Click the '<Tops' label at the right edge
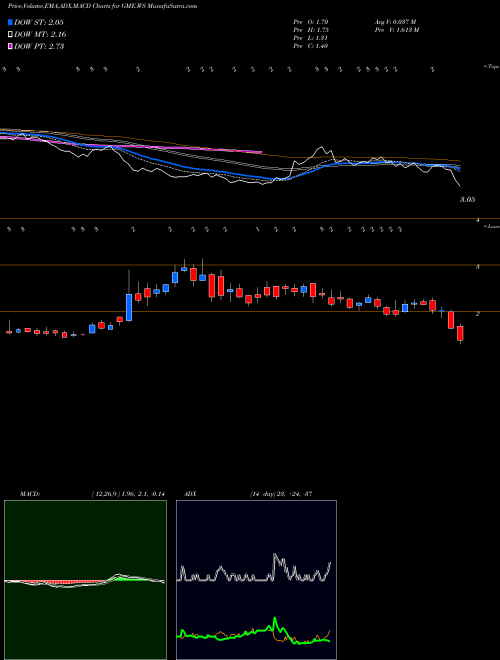The width and height of the screenshot is (500, 660). click(x=492, y=67)
